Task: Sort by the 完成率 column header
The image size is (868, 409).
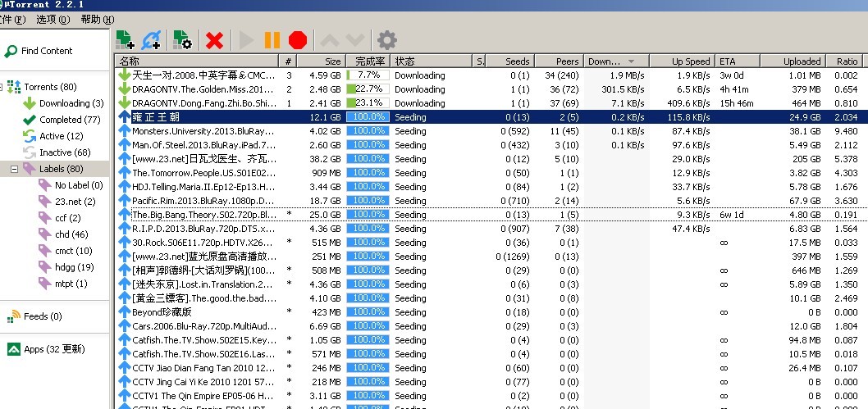Action: (x=368, y=61)
